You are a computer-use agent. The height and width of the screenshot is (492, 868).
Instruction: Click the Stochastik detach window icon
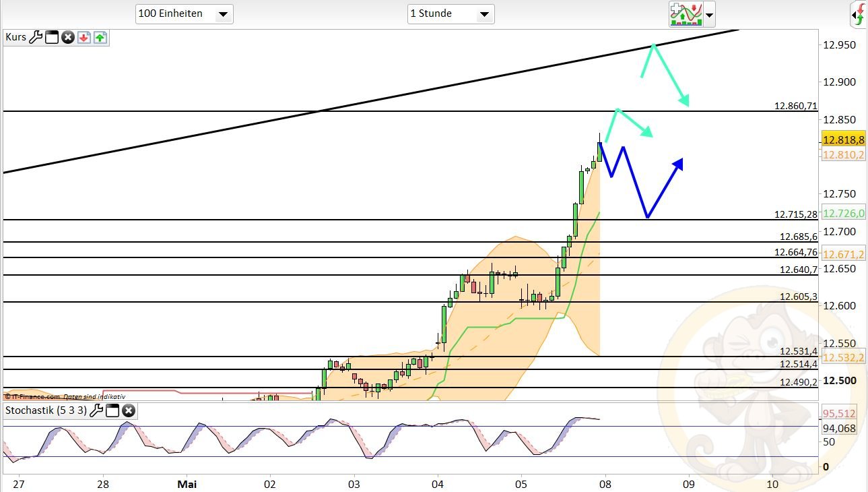112,410
